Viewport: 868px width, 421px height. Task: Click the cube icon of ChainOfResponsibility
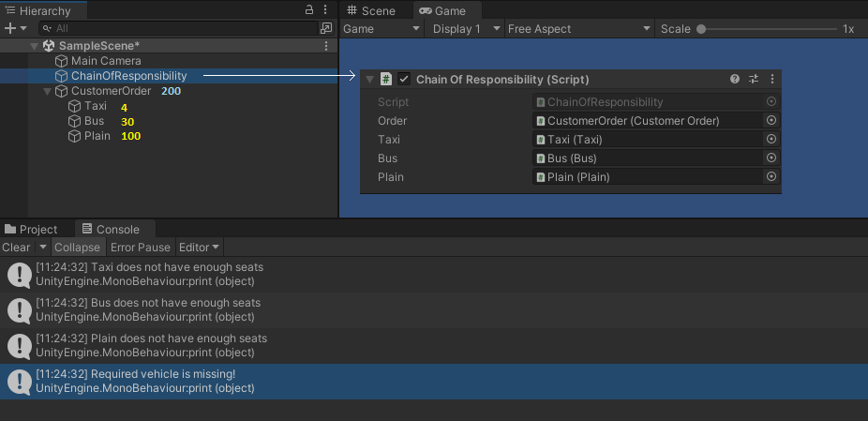62,76
